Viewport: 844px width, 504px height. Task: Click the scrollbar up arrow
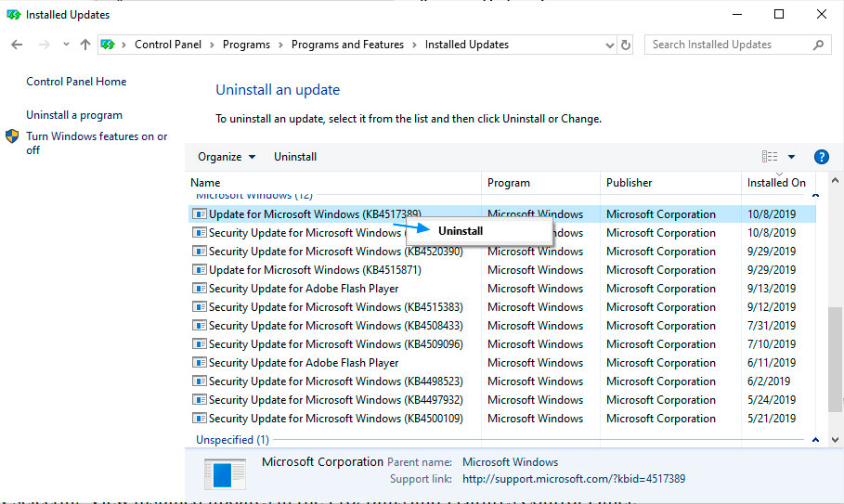(x=835, y=181)
